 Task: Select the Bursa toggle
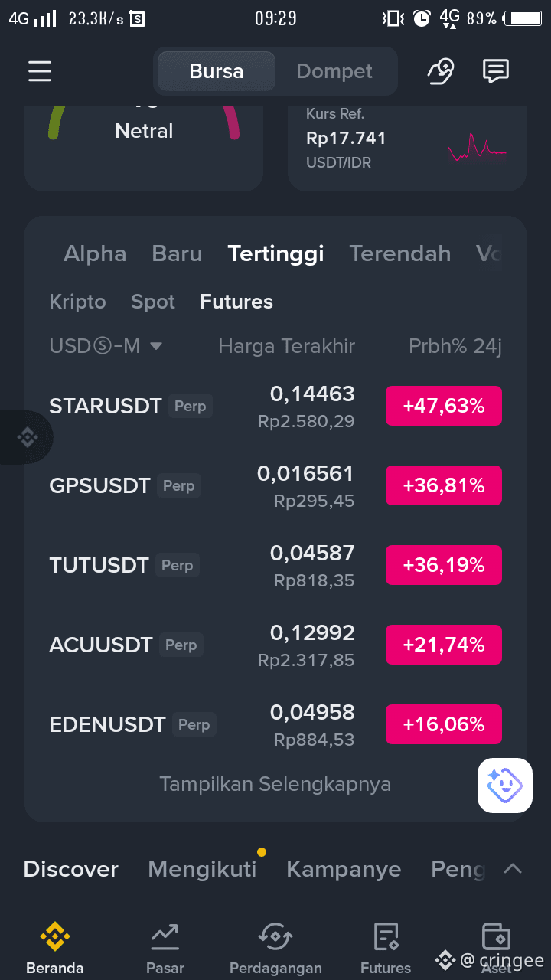click(x=217, y=71)
